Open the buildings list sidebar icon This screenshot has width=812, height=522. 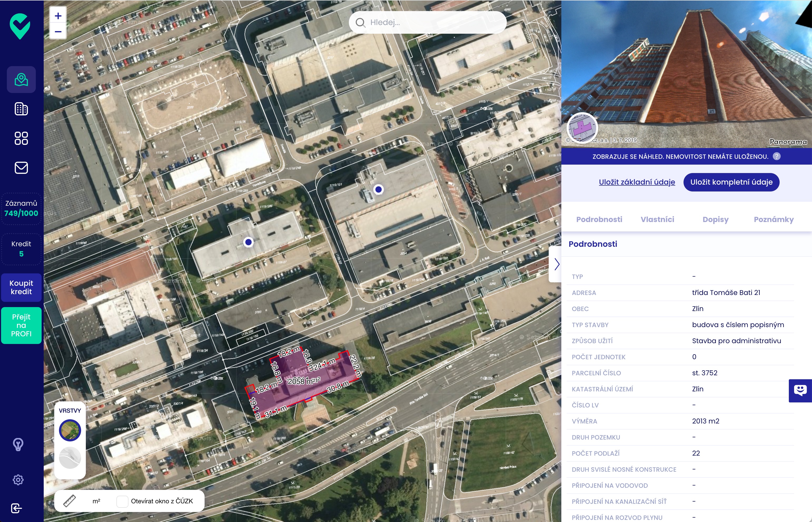[x=21, y=109]
